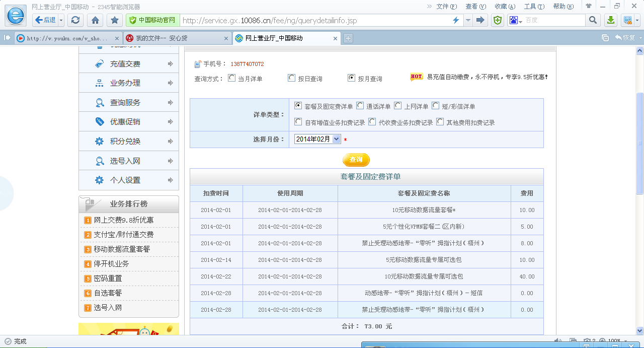The image size is (644, 348).
Task: Open the 工具 menu
Action: point(533,7)
